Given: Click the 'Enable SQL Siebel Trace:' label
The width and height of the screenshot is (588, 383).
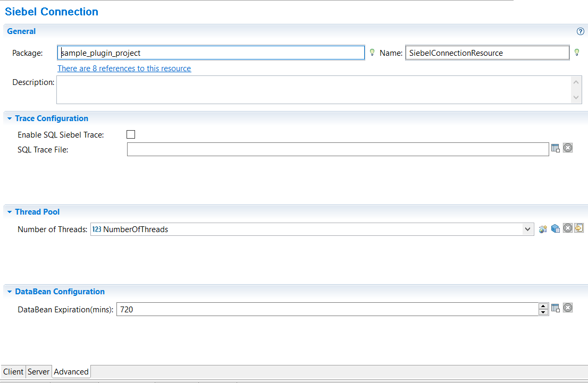Looking at the screenshot, I should (x=61, y=135).
